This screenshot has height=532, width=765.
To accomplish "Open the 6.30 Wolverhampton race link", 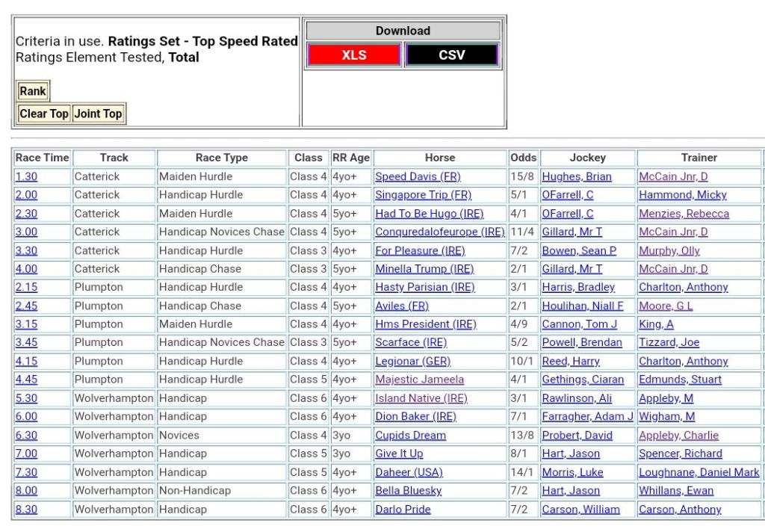I will point(26,436).
